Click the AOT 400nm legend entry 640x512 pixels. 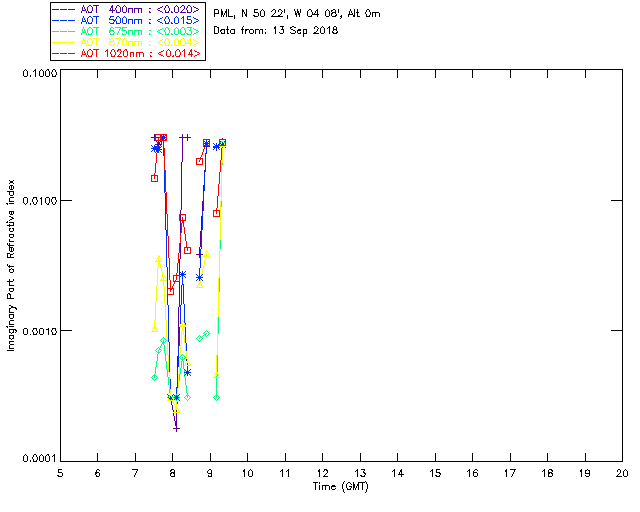coord(127,9)
